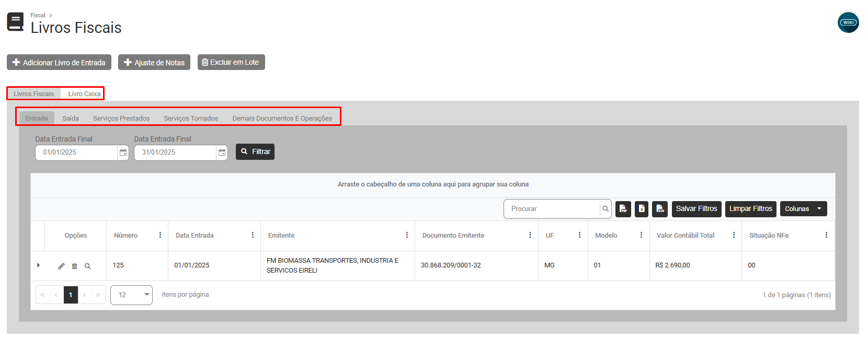The image size is (868, 339).
Task: Select the Data Entrada cell in row 125
Action: point(214,266)
